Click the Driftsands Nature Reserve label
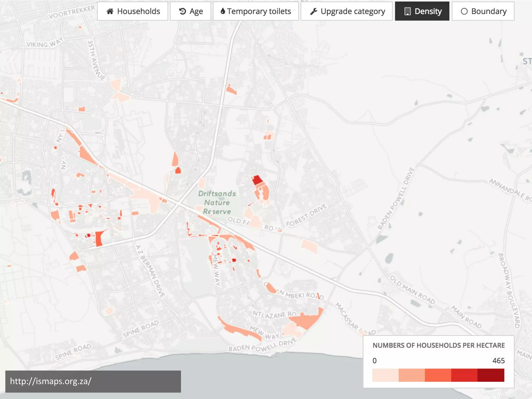532x399 pixels. tap(217, 202)
